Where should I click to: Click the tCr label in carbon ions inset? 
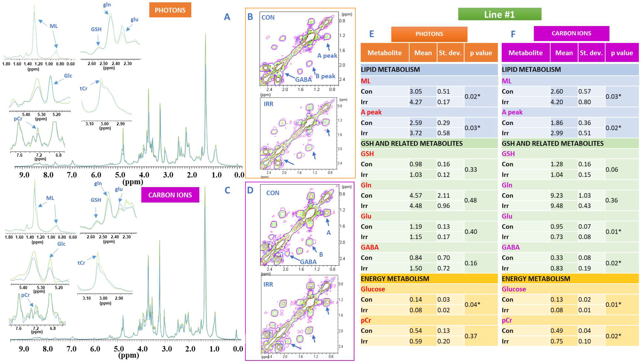(x=81, y=263)
